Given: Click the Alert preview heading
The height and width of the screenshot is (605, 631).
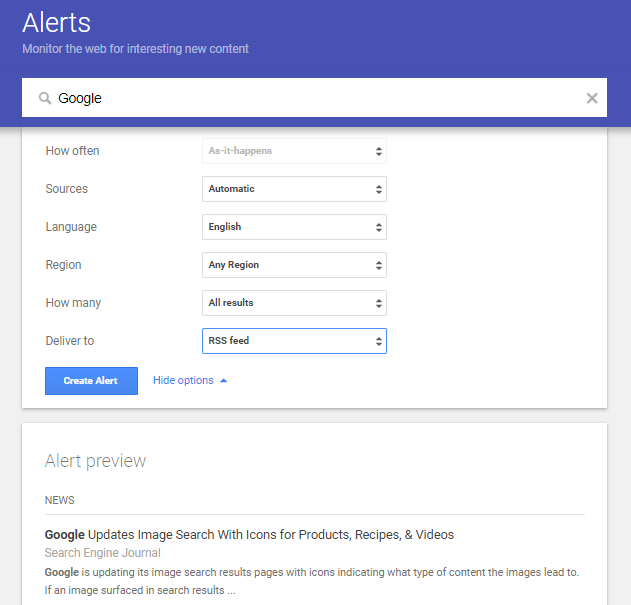Looking at the screenshot, I should click(x=95, y=461).
